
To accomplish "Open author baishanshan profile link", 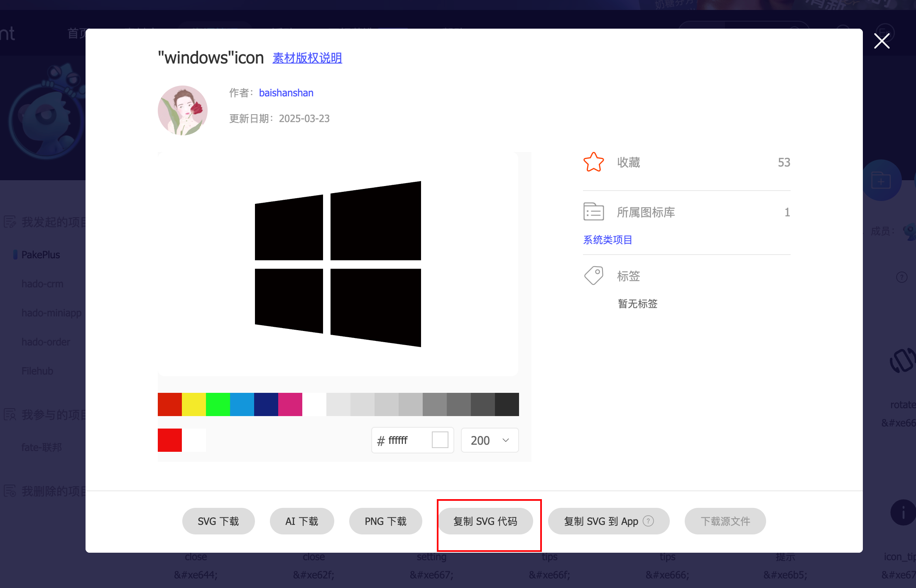I will (x=286, y=93).
